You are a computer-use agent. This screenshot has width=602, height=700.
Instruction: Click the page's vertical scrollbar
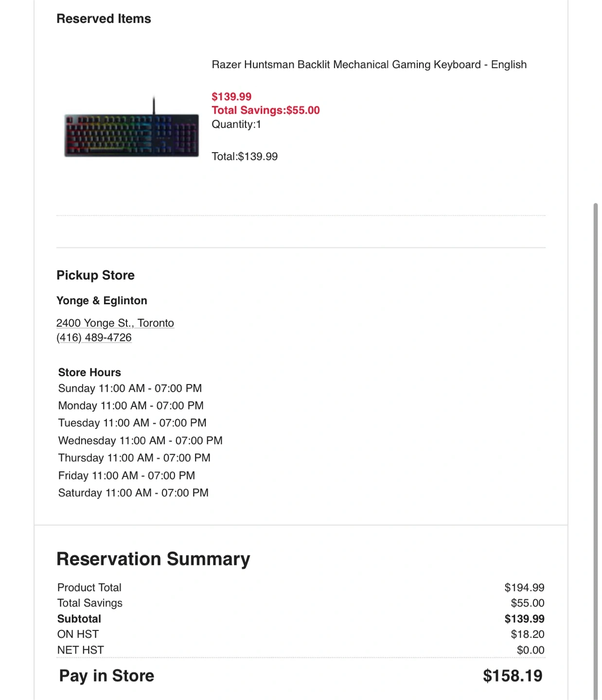click(x=595, y=437)
